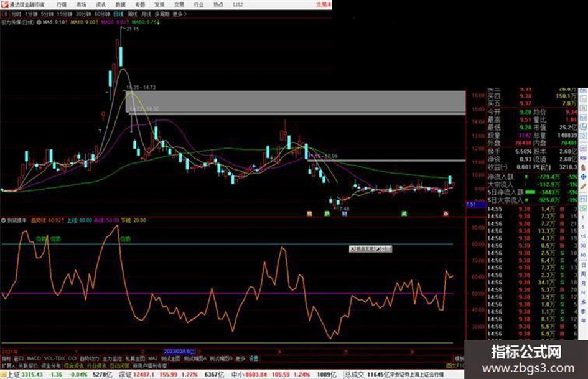Open 设置 in the indicator tab row
Screen dimensions: 588x379
click(253, 358)
